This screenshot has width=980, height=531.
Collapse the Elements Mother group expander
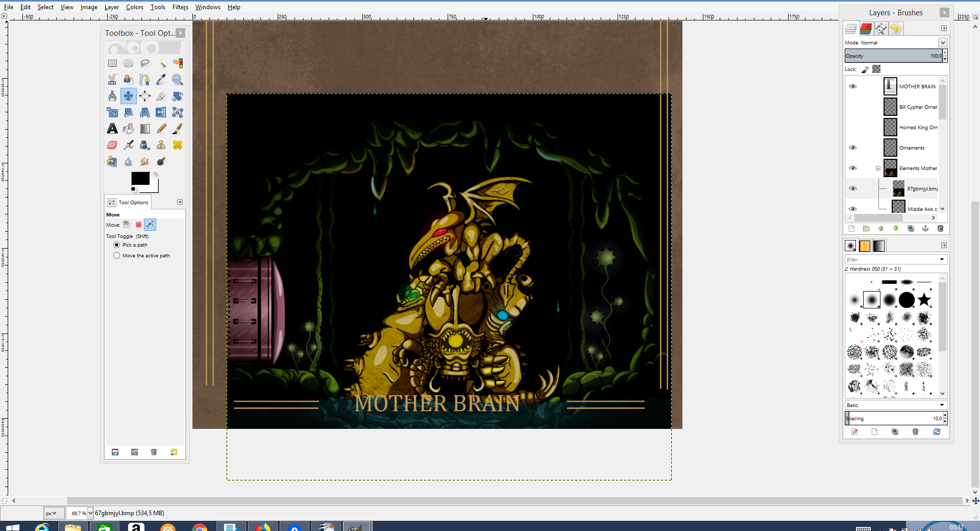pos(878,168)
